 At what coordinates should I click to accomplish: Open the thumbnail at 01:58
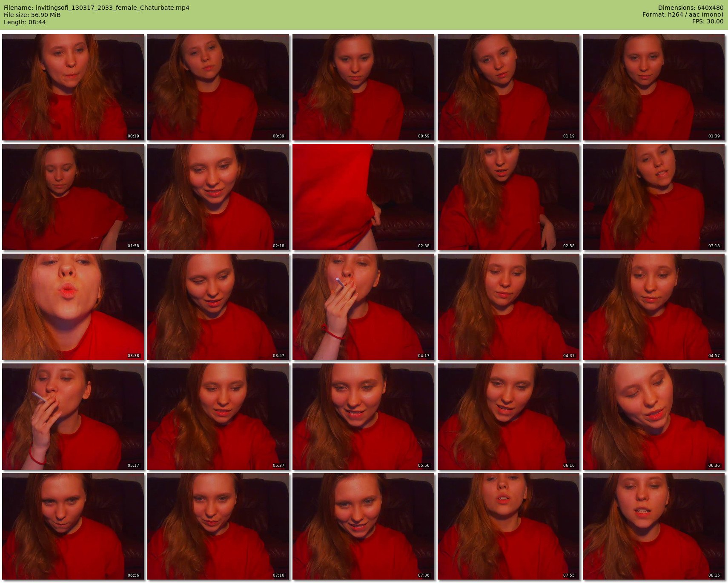pos(73,197)
